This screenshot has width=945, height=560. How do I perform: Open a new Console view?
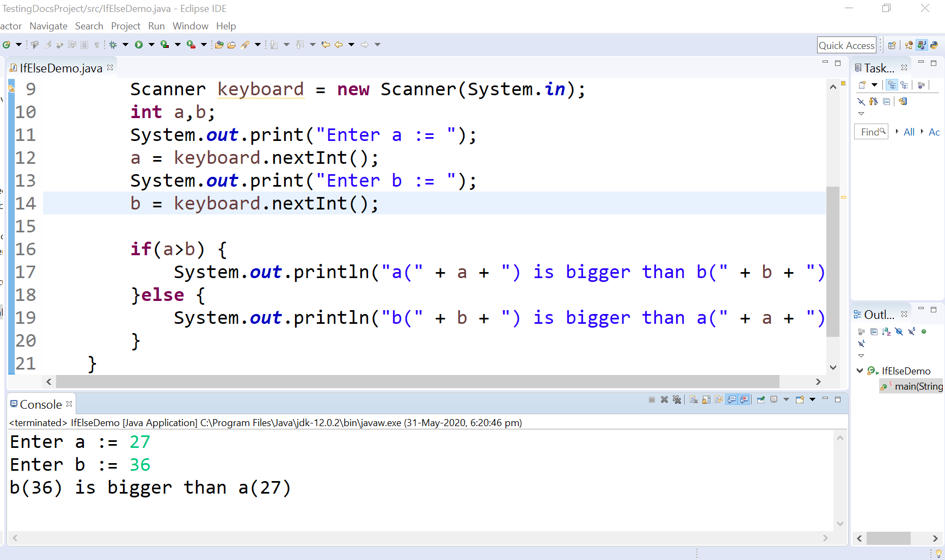(799, 399)
